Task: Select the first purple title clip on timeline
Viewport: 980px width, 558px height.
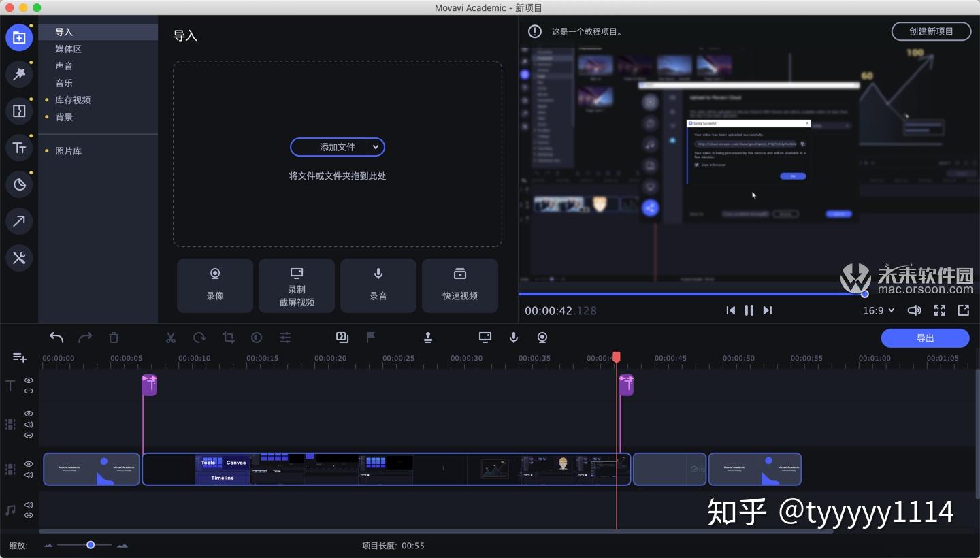Action: click(x=149, y=384)
